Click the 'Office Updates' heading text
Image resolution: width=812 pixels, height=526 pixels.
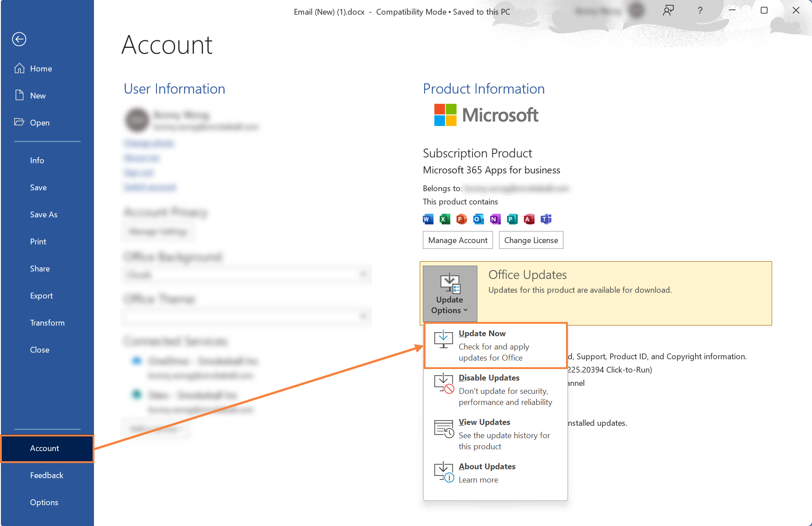(527, 275)
